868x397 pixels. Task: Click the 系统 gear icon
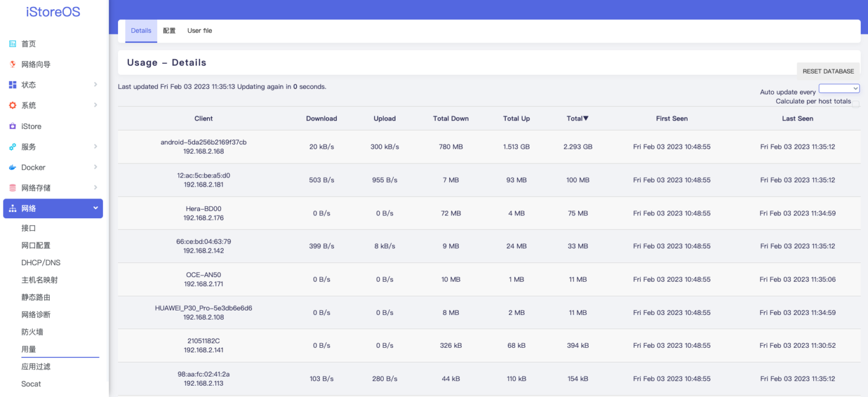tap(12, 106)
